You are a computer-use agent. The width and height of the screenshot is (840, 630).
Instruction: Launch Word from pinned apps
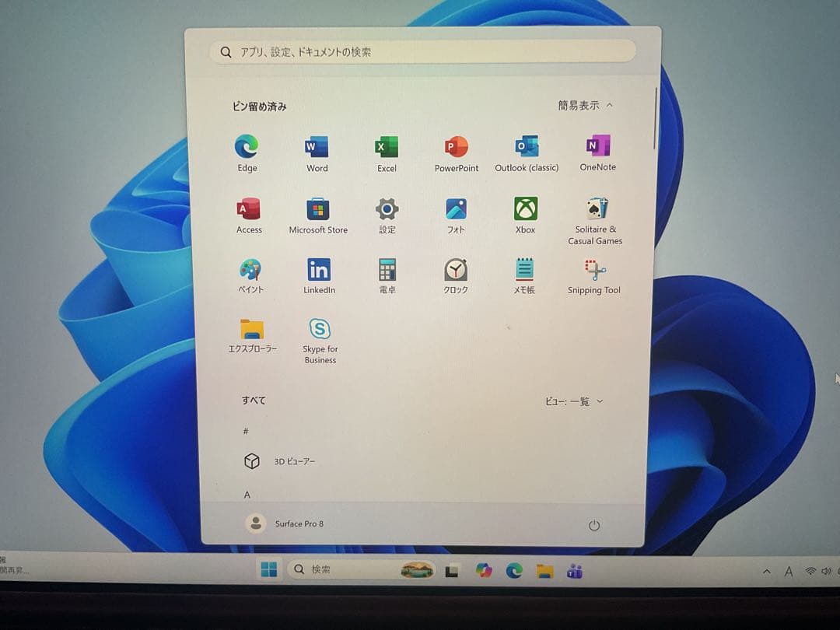click(x=317, y=153)
